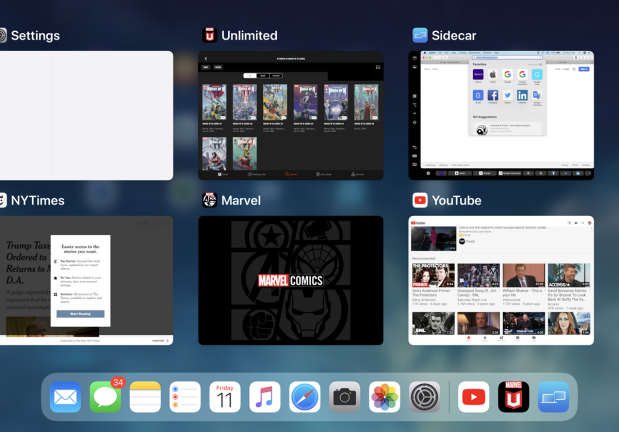Tap the Marvel app icon beside its title
Screen dimensions: 619x432
point(210,200)
